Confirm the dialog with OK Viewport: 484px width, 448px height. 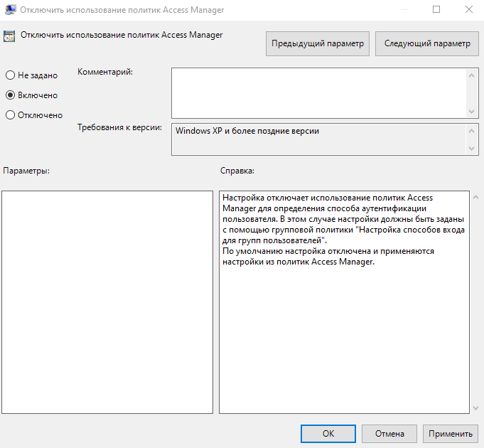point(328,433)
